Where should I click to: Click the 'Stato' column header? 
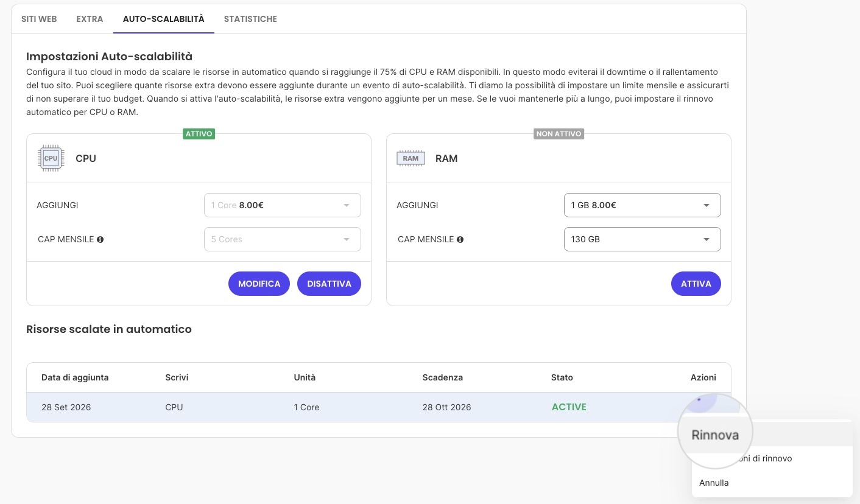pyautogui.click(x=562, y=377)
